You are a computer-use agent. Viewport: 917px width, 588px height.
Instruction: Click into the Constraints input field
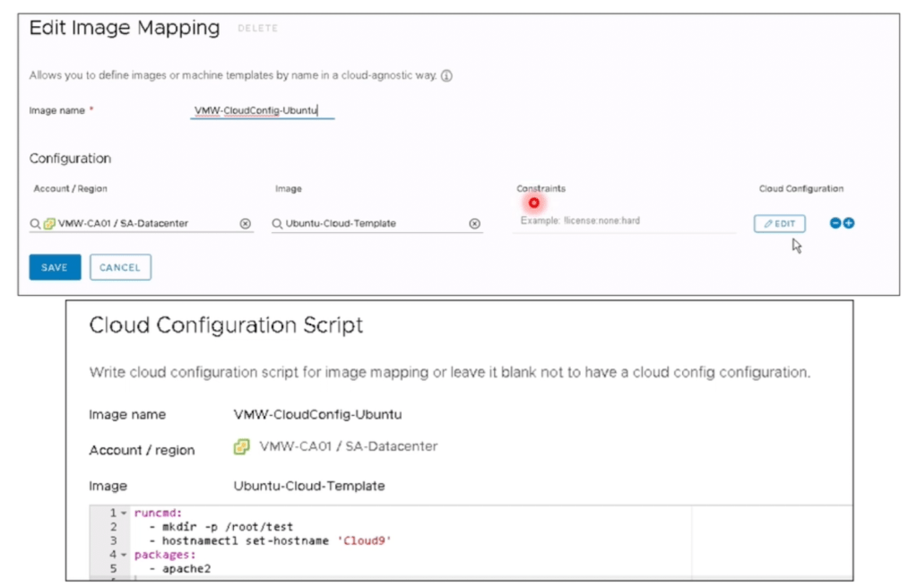(623, 221)
